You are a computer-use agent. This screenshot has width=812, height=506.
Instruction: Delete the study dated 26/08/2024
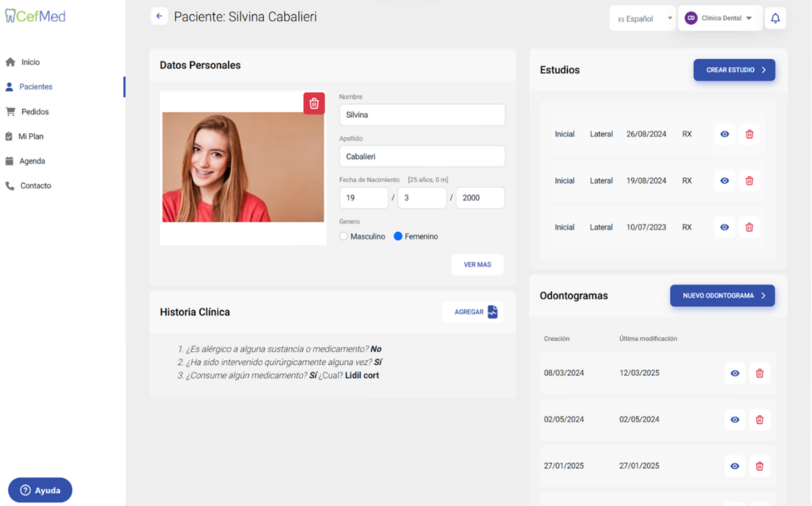[x=750, y=134]
